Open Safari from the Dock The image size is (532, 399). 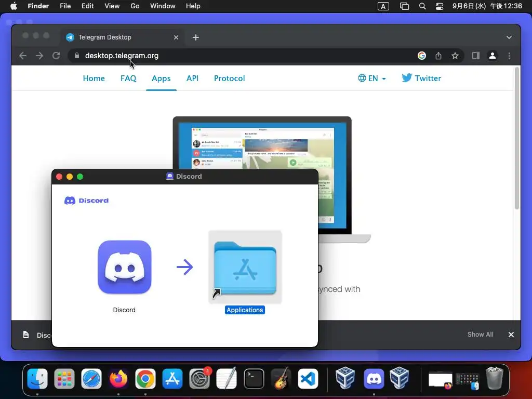pos(91,378)
